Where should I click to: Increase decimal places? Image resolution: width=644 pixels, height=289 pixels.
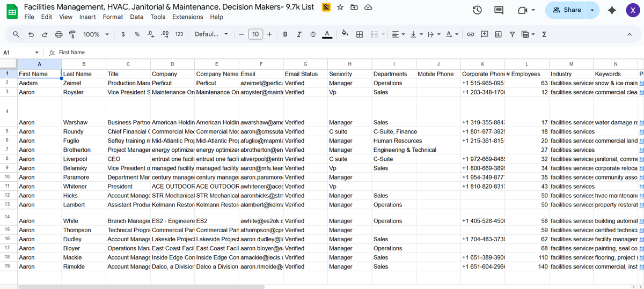tap(165, 34)
